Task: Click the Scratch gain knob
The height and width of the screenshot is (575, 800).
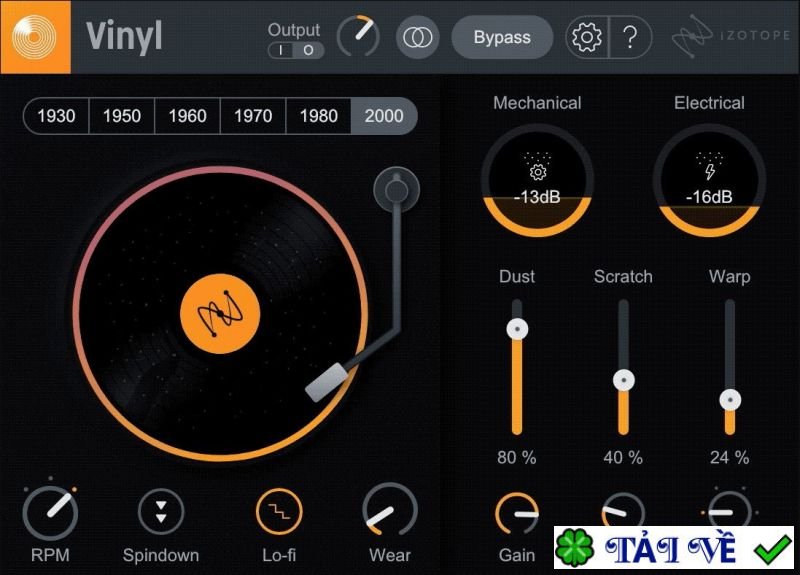Action: pos(623,510)
